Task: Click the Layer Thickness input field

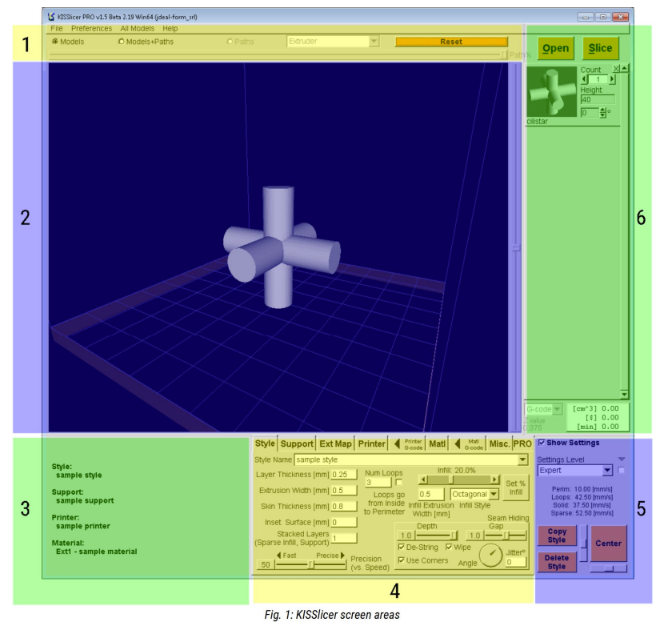Action: [x=344, y=475]
